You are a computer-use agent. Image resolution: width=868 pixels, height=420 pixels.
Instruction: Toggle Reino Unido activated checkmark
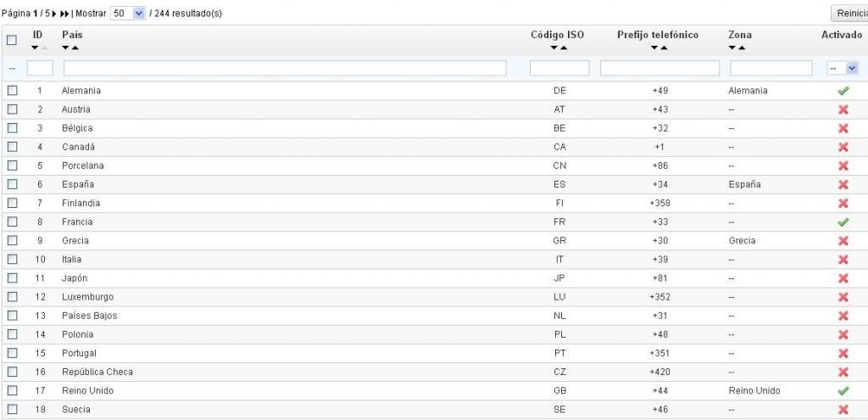pyautogui.click(x=843, y=391)
